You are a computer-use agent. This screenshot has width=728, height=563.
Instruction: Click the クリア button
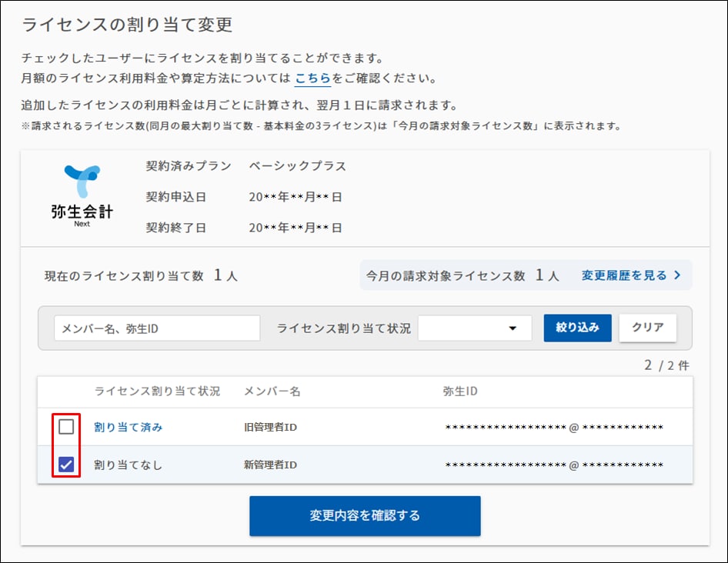[x=647, y=328]
